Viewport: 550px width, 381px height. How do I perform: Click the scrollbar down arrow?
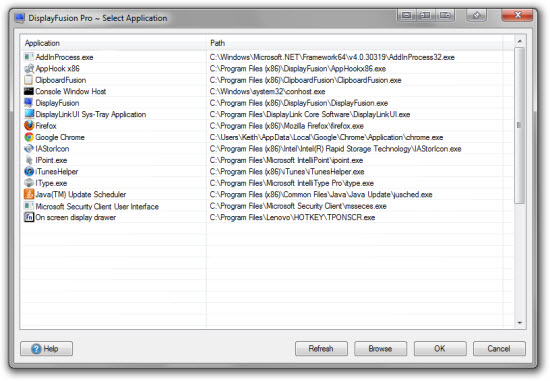pos(520,323)
